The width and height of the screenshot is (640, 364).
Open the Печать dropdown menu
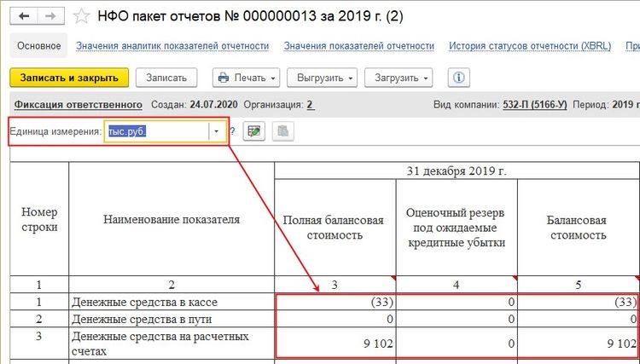click(x=247, y=78)
